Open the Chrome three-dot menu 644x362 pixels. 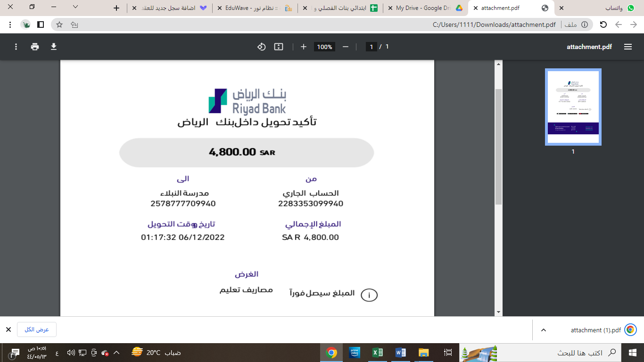pyautogui.click(x=10, y=25)
